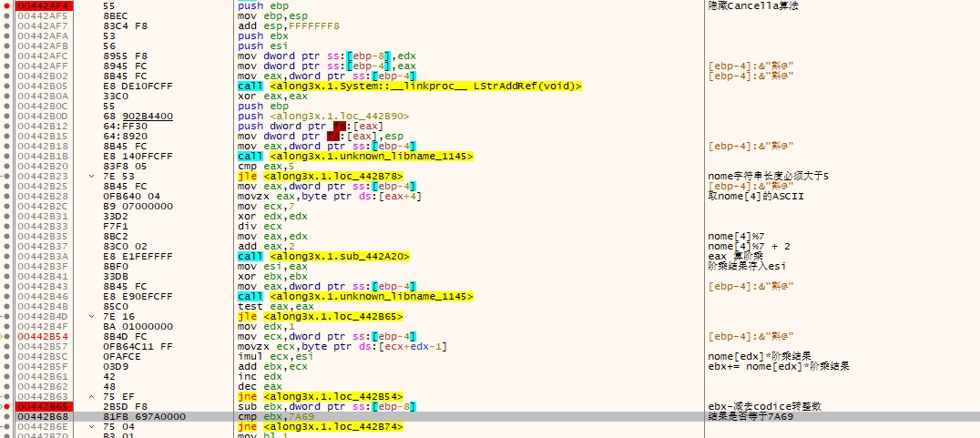Toggle breakpoint dot beside address 00442B23
This screenshot has width=980, height=438.
(7, 176)
